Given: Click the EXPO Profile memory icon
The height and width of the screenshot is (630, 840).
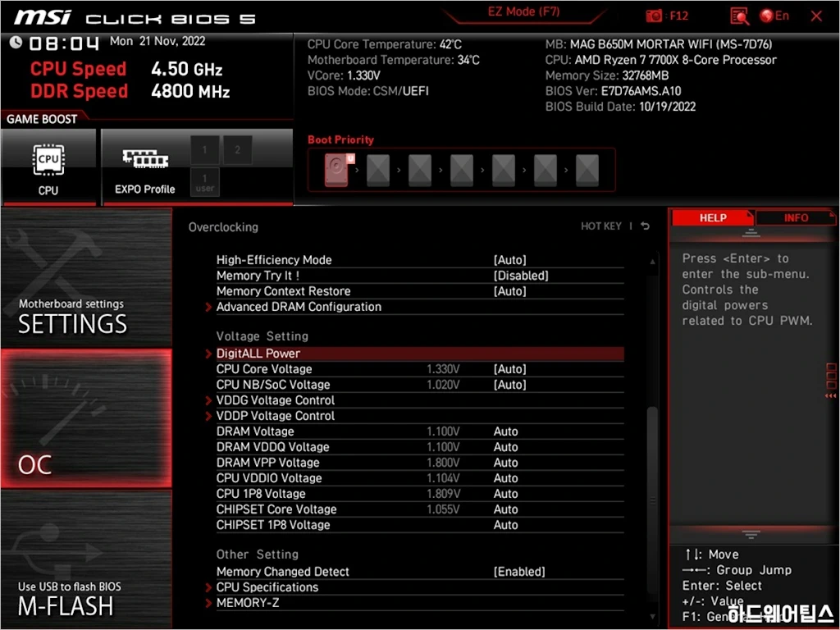Looking at the screenshot, I should click(x=145, y=160).
